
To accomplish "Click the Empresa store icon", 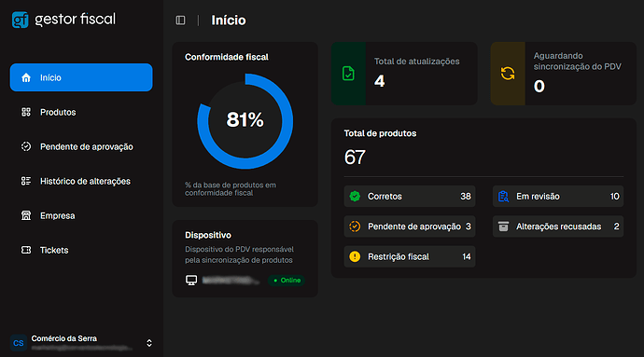I will (x=26, y=215).
